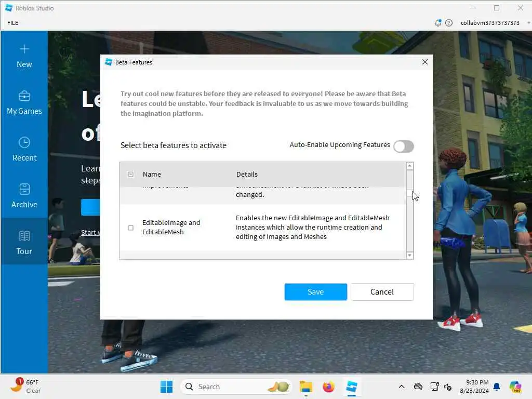Open the weather widget showing 66°F
Image resolution: width=532 pixels, height=399 pixels.
tap(25, 386)
